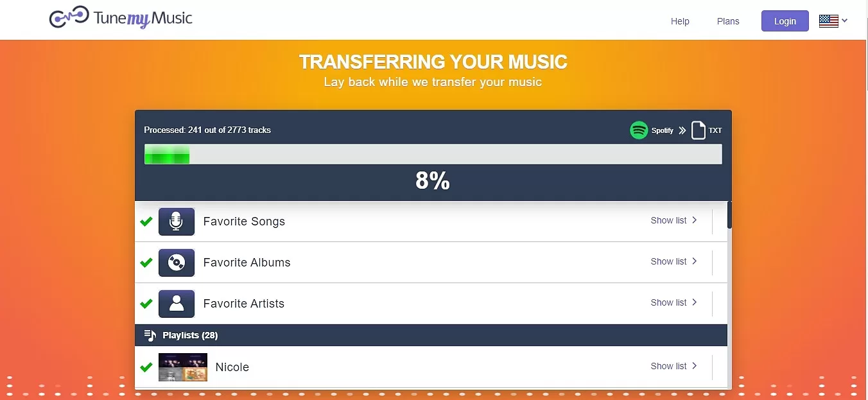868x400 pixels.
Task: Open the Plans menu item
Action: [728, 21]
